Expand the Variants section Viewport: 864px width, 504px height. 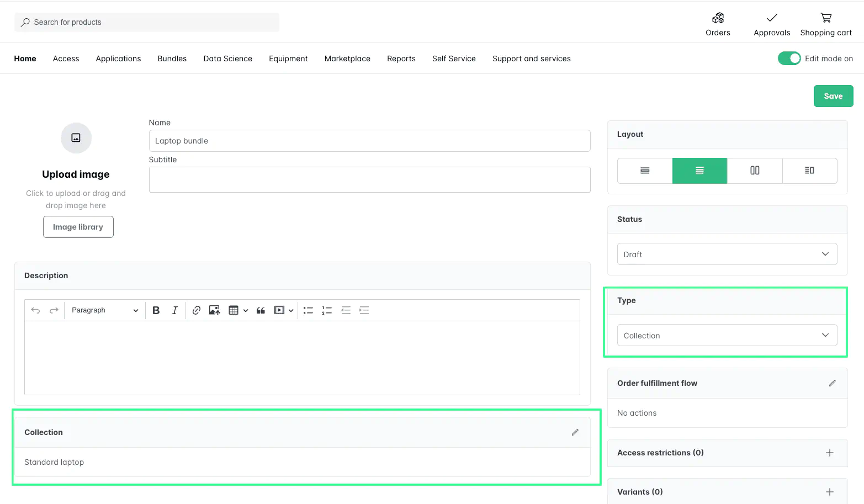click(829, 491)
